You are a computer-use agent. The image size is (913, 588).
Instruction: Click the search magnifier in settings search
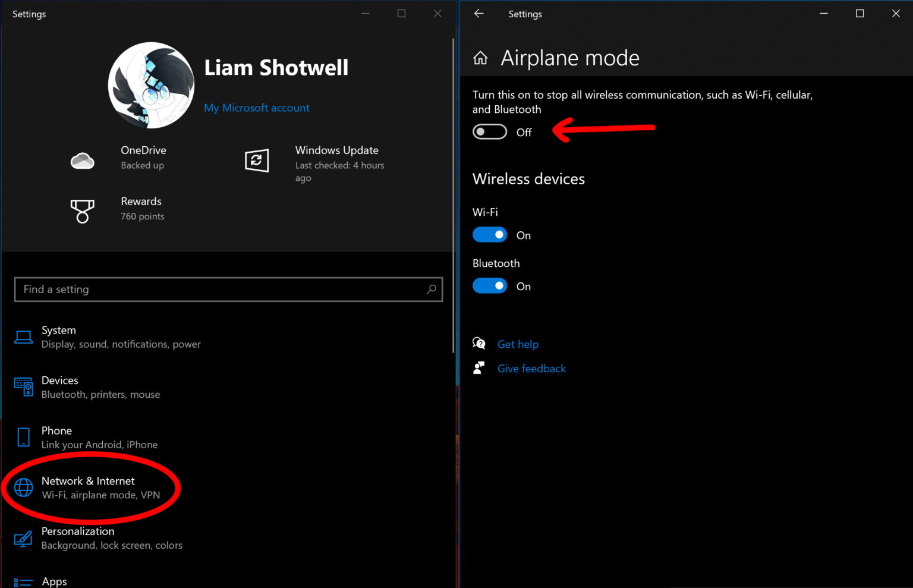pyautogui.click(x=432, y=290)
